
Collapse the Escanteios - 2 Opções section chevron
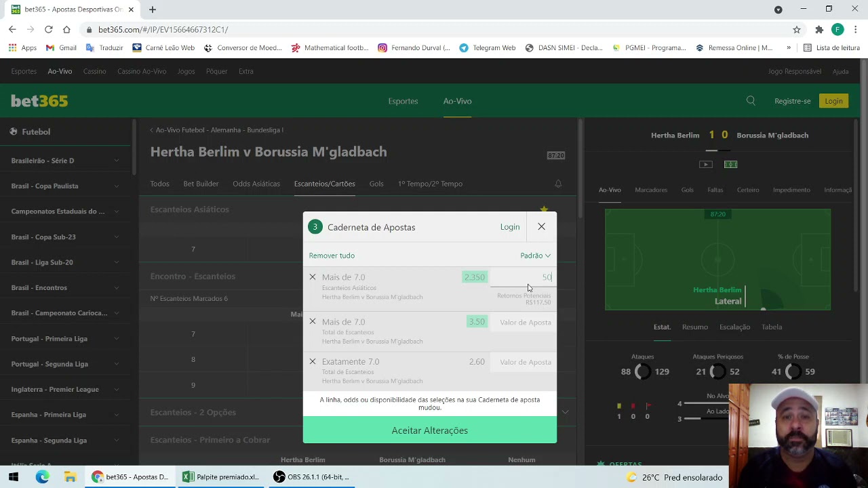click(565, 412)
